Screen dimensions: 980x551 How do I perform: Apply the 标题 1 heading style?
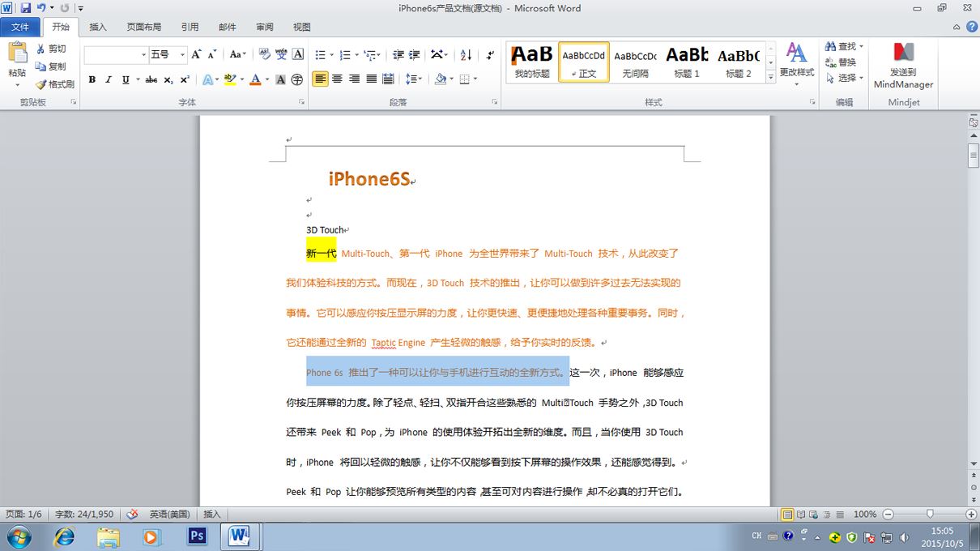(x=687, y=62)
